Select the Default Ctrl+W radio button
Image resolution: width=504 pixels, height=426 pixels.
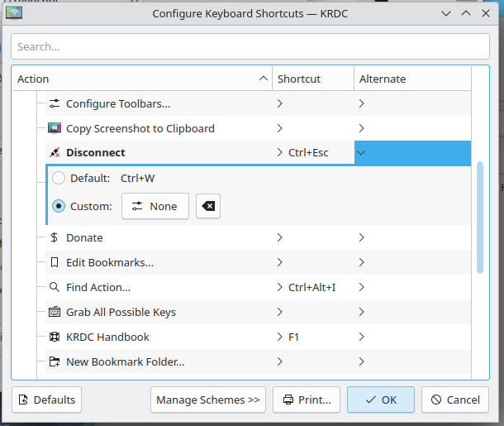(x=59, y=178)
